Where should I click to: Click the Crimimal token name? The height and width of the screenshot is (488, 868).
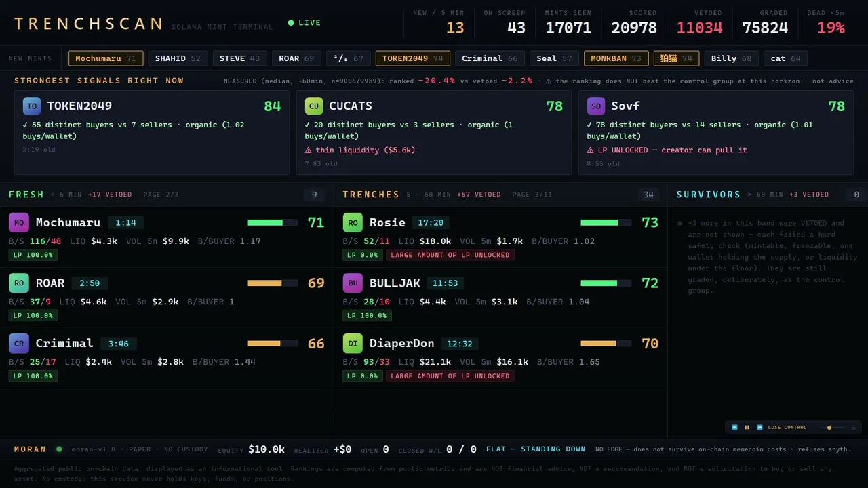(x=64, y=343)
